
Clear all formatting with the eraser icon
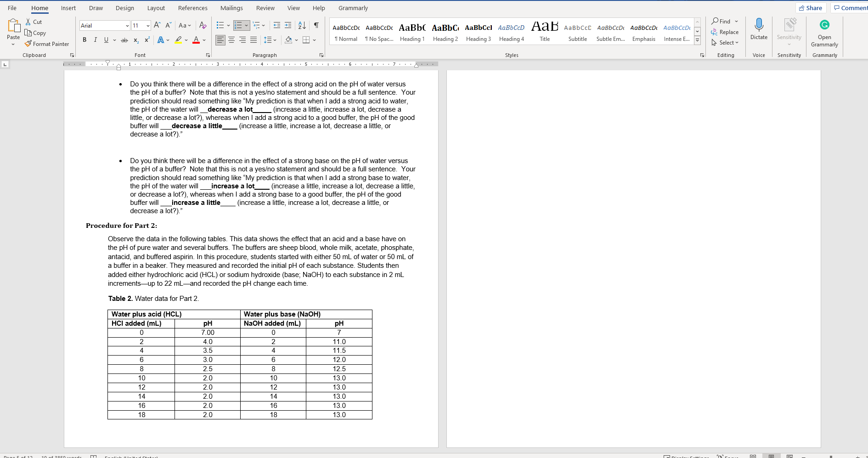coord(203,25)
